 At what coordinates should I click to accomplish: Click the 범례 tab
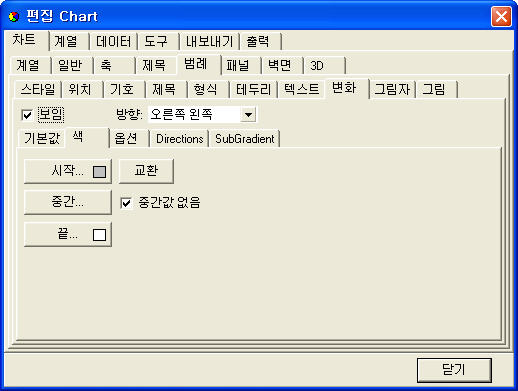pyautogui.click(x=199, y=64)
